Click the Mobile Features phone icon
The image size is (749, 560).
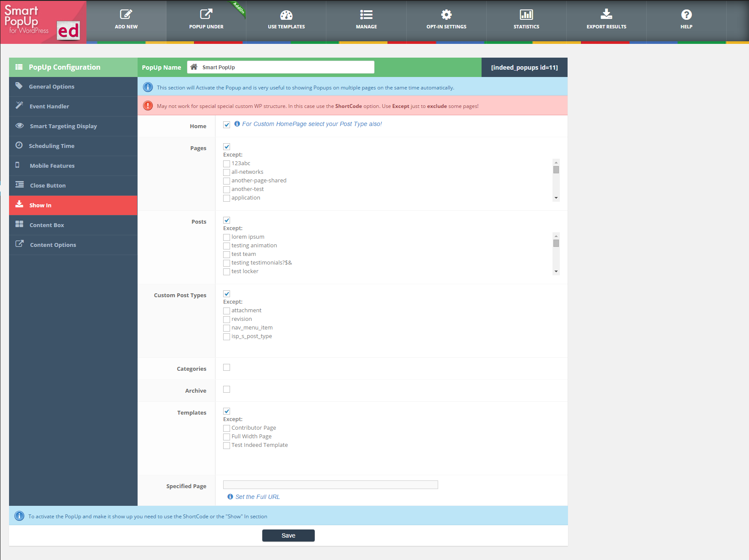17,165
